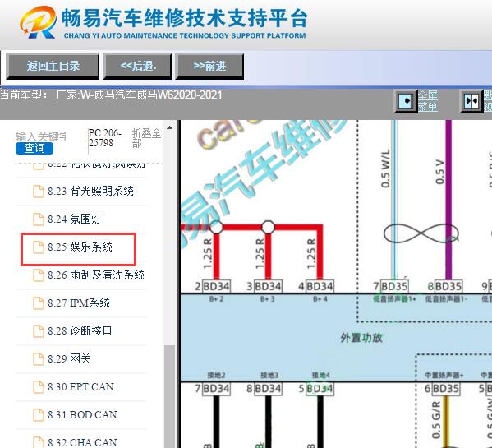Screen dimensions: 492x448
Task: Open tree item 8.31 BOD CAN
Action: click(82, 415)
